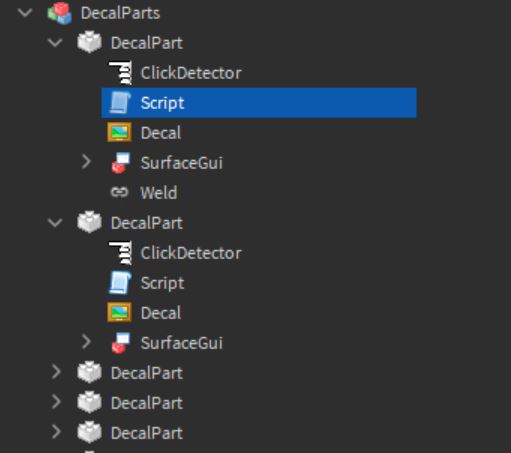Expand the first SurfaceGui node
The width and height of the screenshot is (511, 453).
[86, 162]
